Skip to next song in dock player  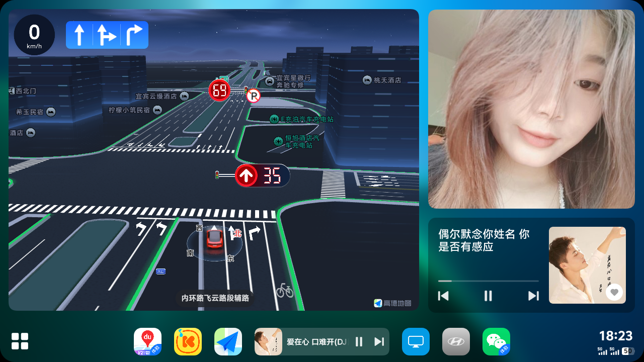[x=379, y=342]
